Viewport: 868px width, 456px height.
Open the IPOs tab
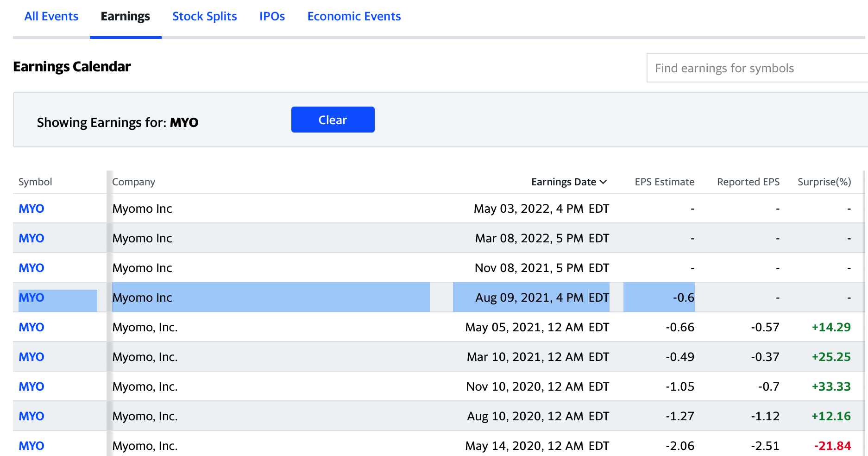click(272, 16)
